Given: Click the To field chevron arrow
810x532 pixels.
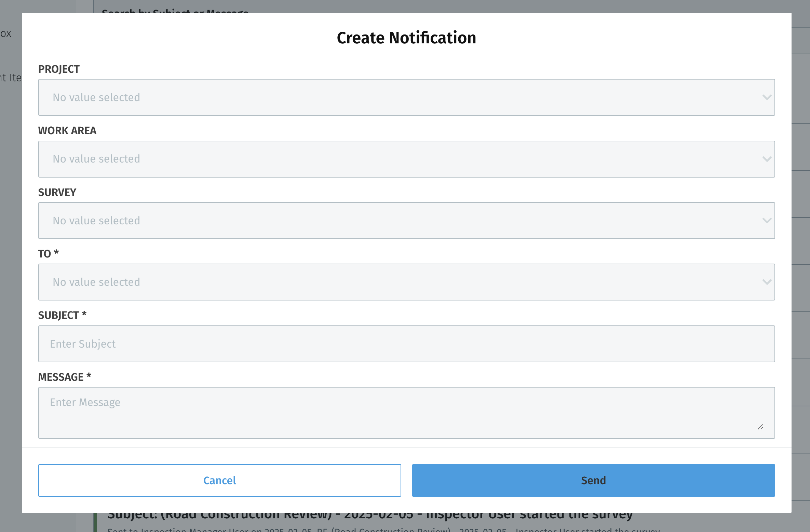Looking at the screenshot, I should coord(767,282).
